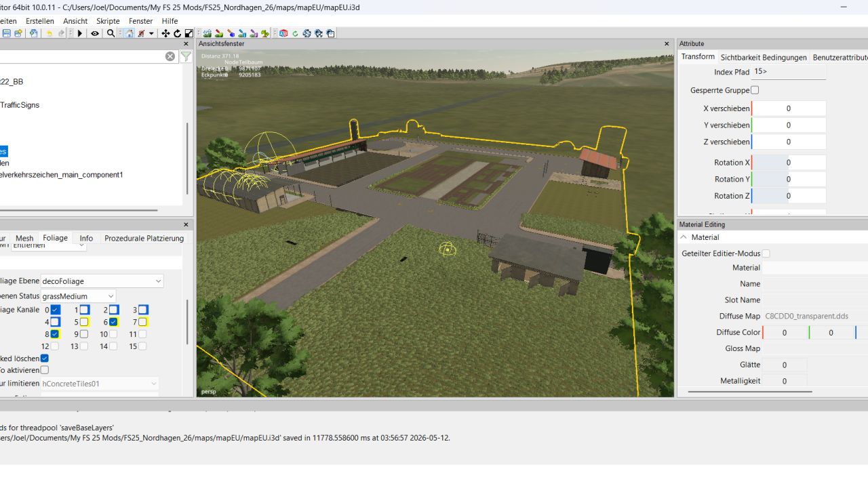Uncheck foliage channel 8 checkbox
This screenshot has width=868, height=488.
(x=56, y=334)
